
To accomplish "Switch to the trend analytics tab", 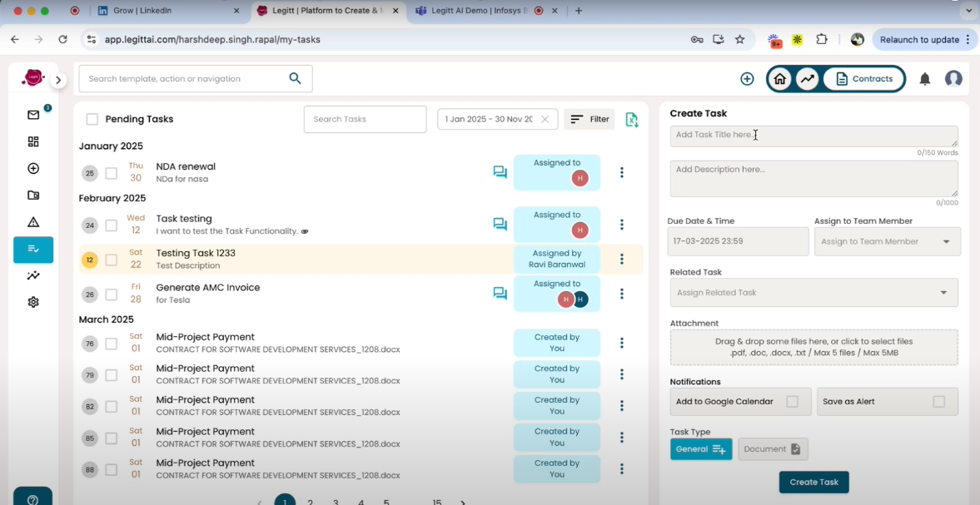I will [x=808, y=79].
